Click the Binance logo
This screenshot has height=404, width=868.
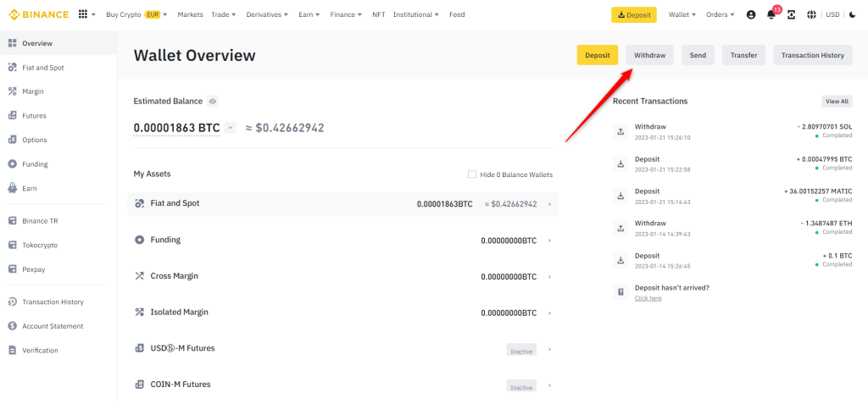(x=39, y=14)
